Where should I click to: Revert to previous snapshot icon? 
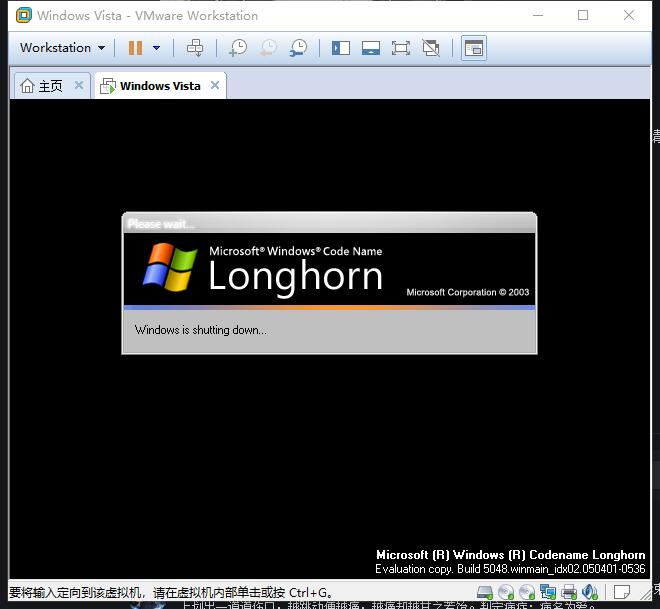pyautogui.click(x=268, y=48)
